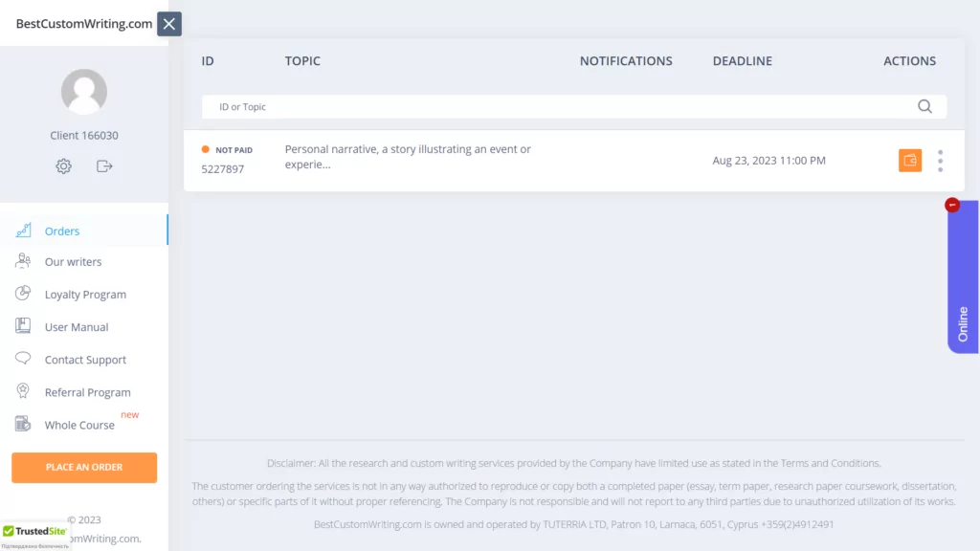This screenshot has width=980, height=551.
Task: Click the Whole Course icon
Action: [x=23, y=424]
